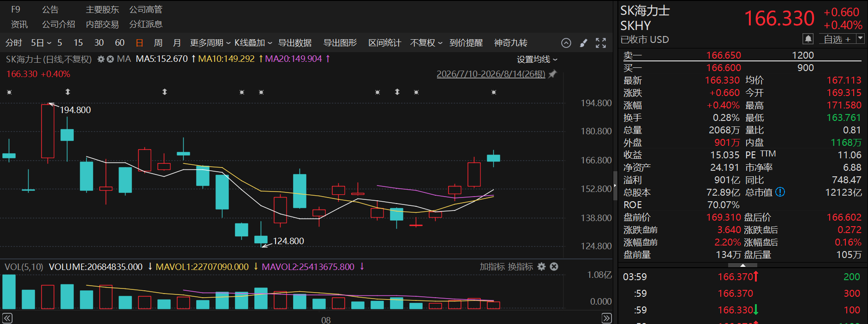Select the drawing brush tool icon
The height and width of the screenshot is (324, 868).
coord(584,43)
